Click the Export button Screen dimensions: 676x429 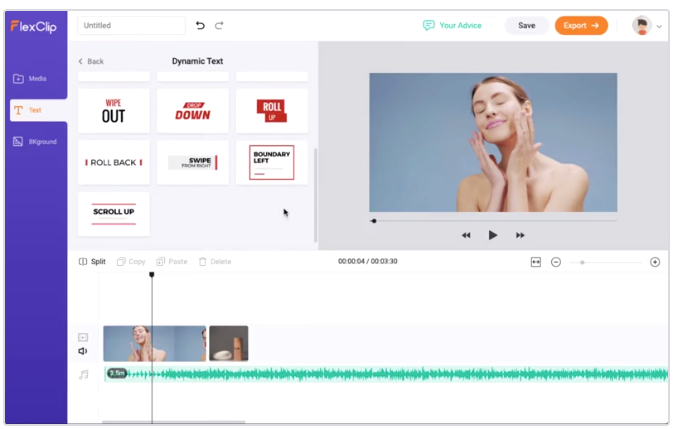pyautogui.click(x=581, y=26)
